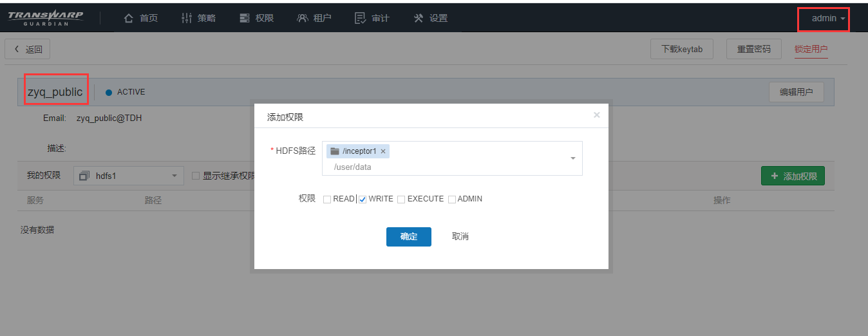Viewport: 868px width, 336px height.
Task: Click the 下载keytab button
Action: 682,49
